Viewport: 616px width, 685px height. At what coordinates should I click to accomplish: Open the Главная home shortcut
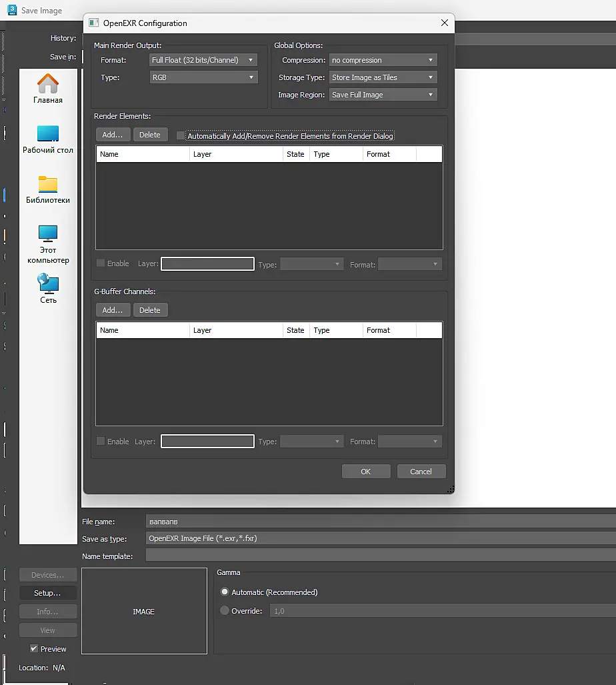click(48, 89)
